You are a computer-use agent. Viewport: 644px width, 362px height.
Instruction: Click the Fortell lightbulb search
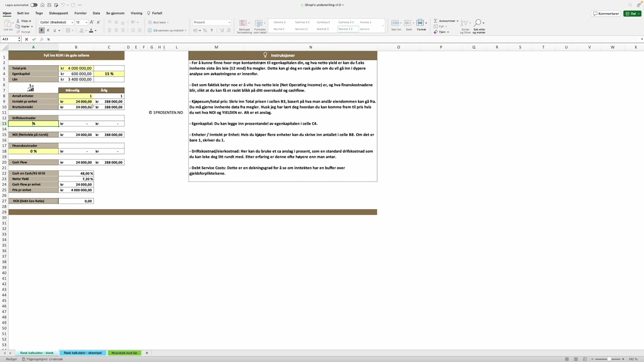pos(154,13)
